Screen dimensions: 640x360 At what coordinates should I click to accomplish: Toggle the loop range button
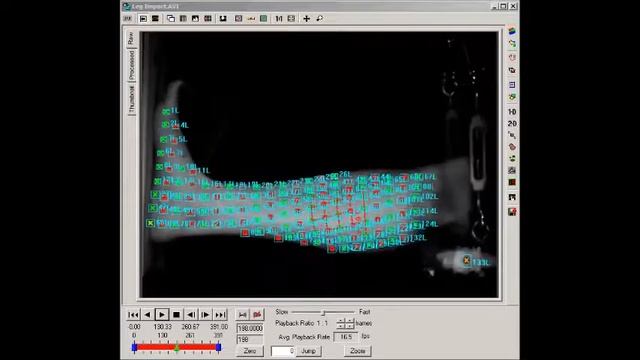click(x=242, y=315)
